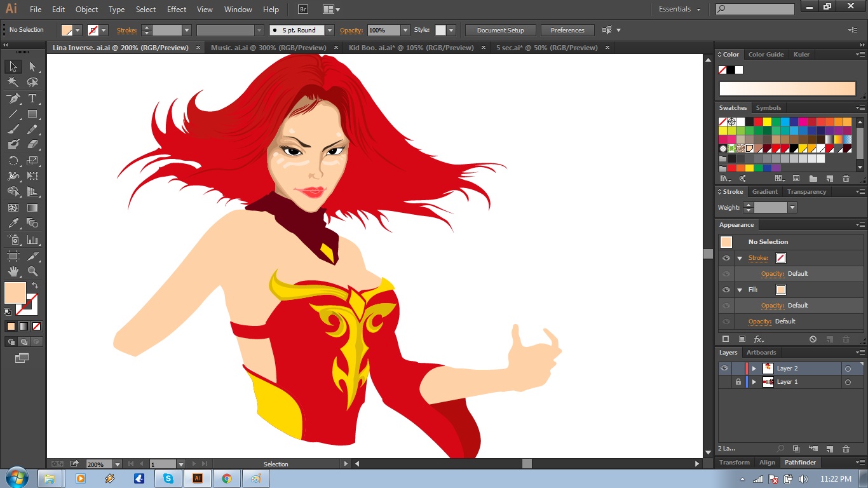
Task: Select the Mesh tool
Action: coord(13,208)
